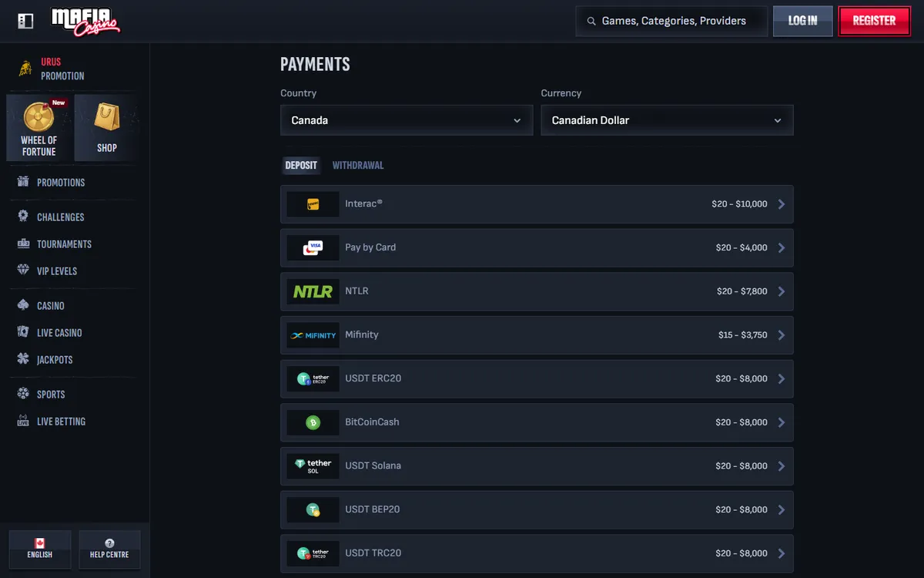Focus the Games, Categories, Providers search field
Screen dimensions: 924x578
tap(671, 22)
